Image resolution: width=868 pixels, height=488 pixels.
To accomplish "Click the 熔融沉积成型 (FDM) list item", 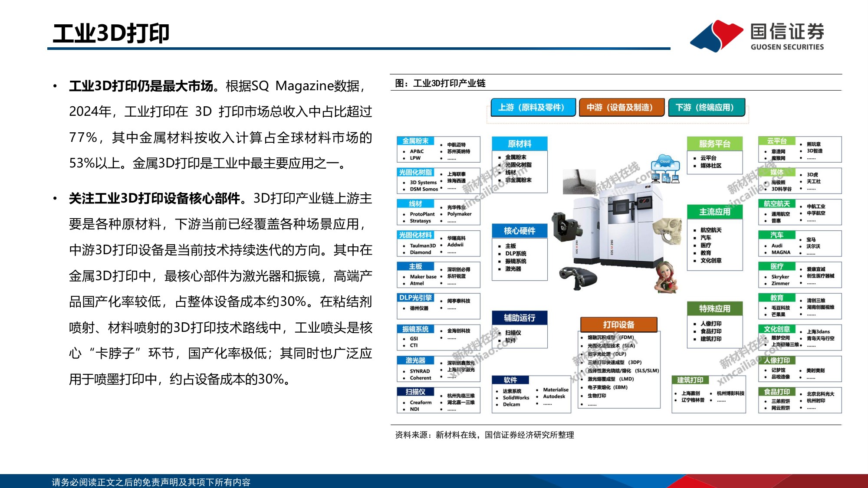I will [611, 337].
